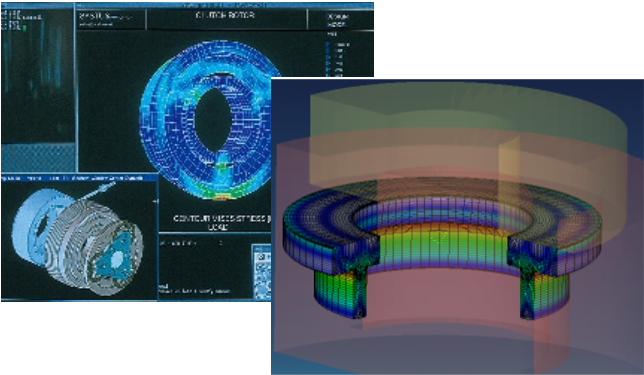This screenshot has width=644, height=375.
Task: Click the bottom icon in blue tool palette
Action: click(261, 292)
